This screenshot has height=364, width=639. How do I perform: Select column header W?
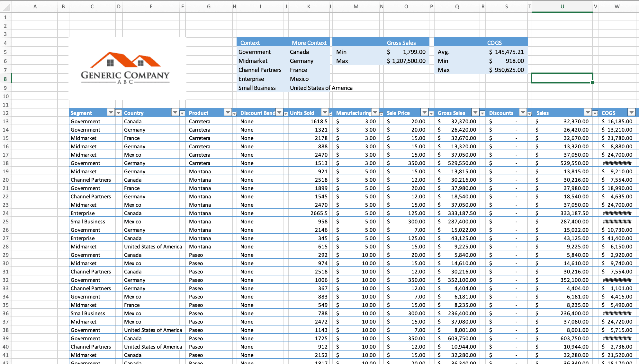click(617, 6)
